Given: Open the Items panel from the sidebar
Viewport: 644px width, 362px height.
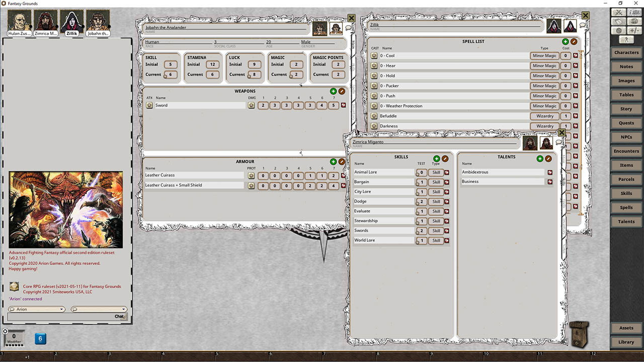Looking at the screenshot, I should point(626,165).
